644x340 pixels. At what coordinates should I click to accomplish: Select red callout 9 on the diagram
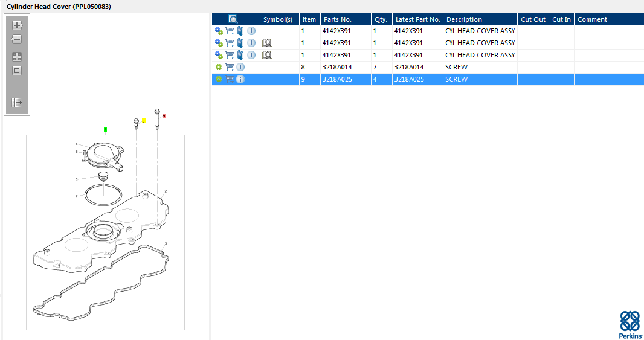coord(164,116)
